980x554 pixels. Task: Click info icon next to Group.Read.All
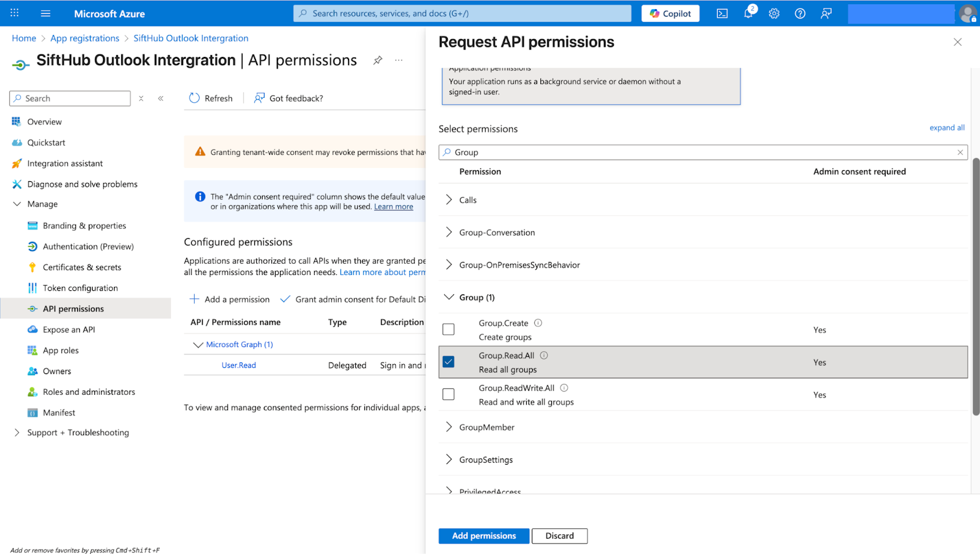click(x=544, y=355)
